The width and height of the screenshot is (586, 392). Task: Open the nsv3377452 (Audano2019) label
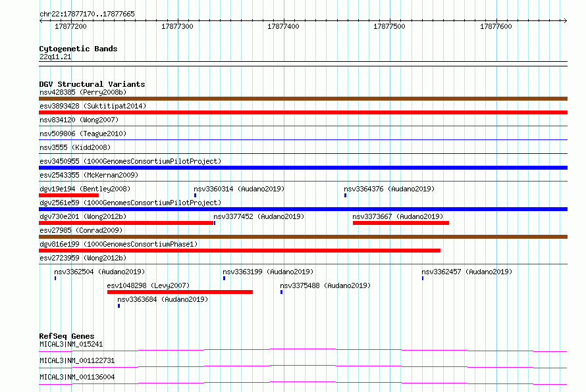point(259,216)
